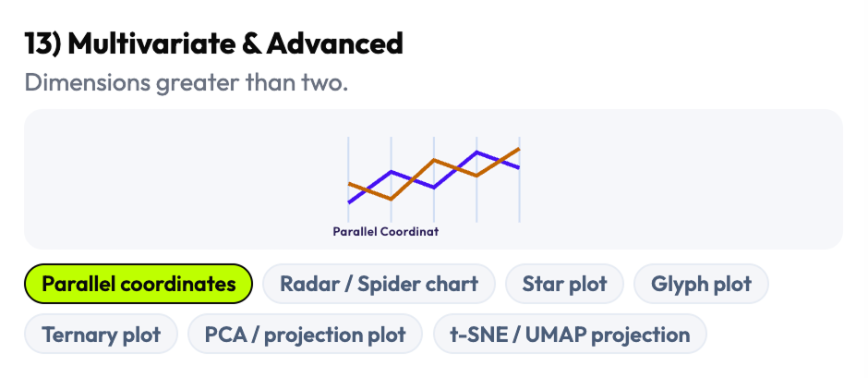Select the Radar / Spider chart chip

tap(379, 284)
